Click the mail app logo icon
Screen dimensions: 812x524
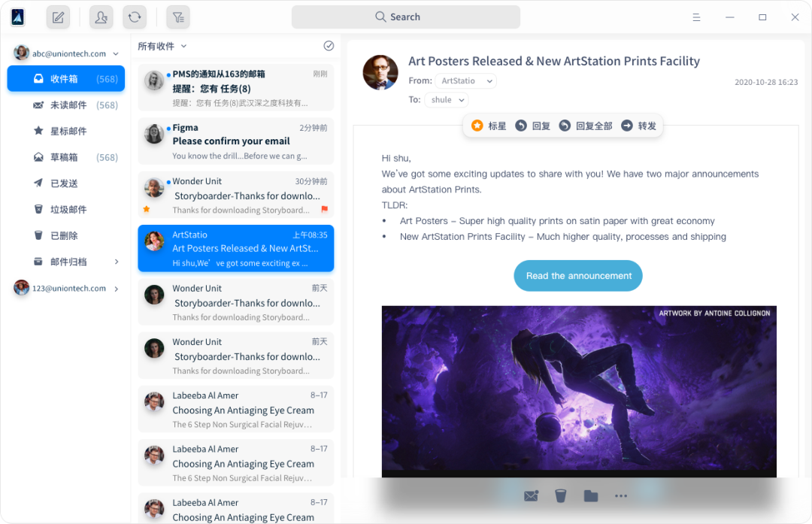(17, 17)
